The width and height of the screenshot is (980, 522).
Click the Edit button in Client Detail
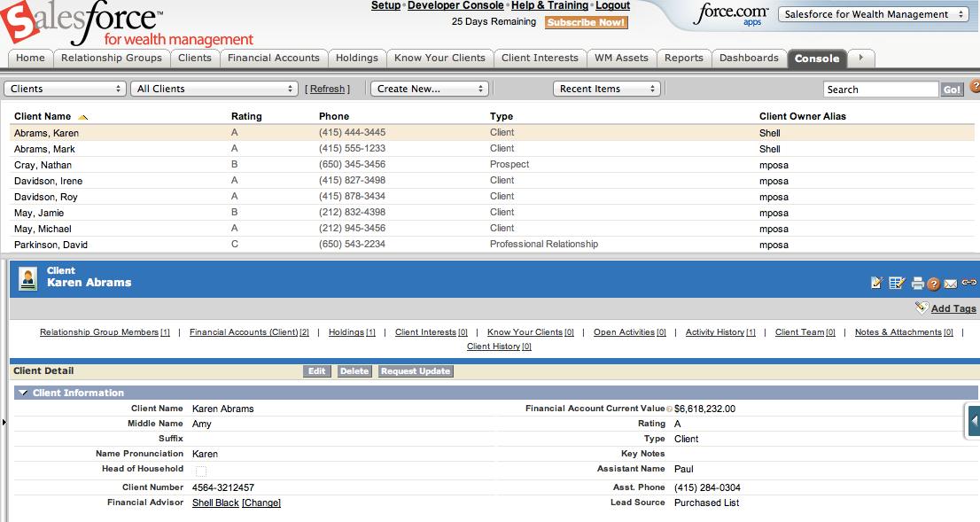coord(317,371)
